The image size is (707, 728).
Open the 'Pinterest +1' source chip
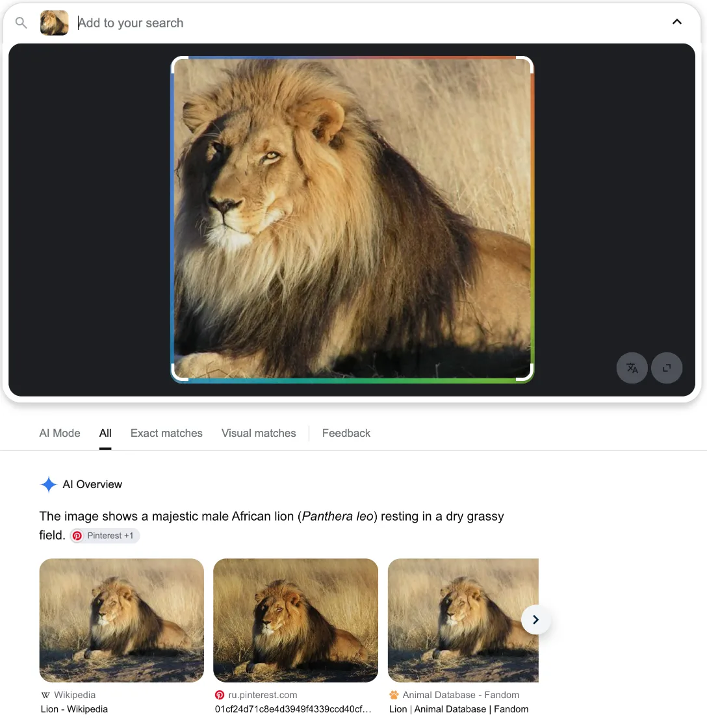(105, 536)
